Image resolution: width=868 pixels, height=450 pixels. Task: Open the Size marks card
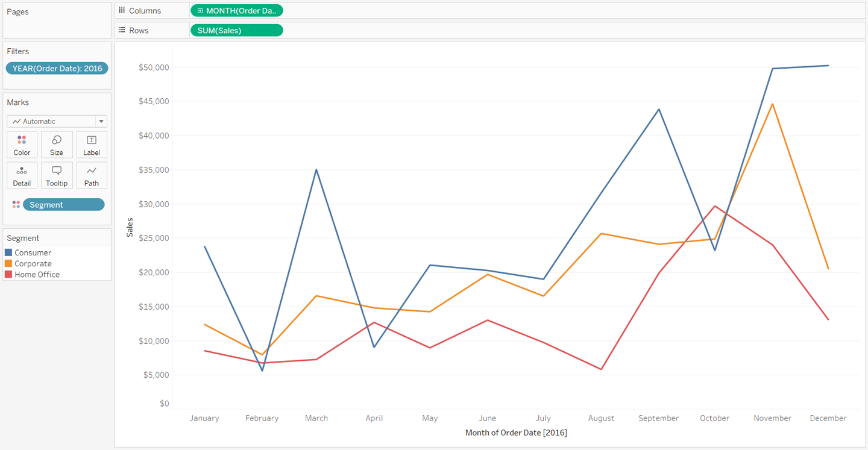(57, 145)
